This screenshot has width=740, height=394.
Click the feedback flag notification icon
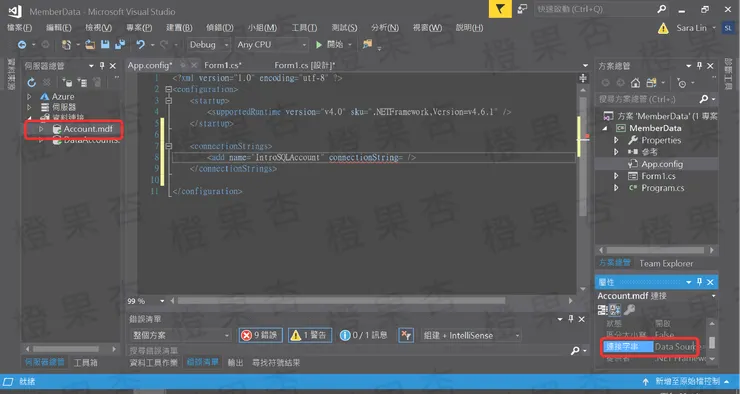500,9
